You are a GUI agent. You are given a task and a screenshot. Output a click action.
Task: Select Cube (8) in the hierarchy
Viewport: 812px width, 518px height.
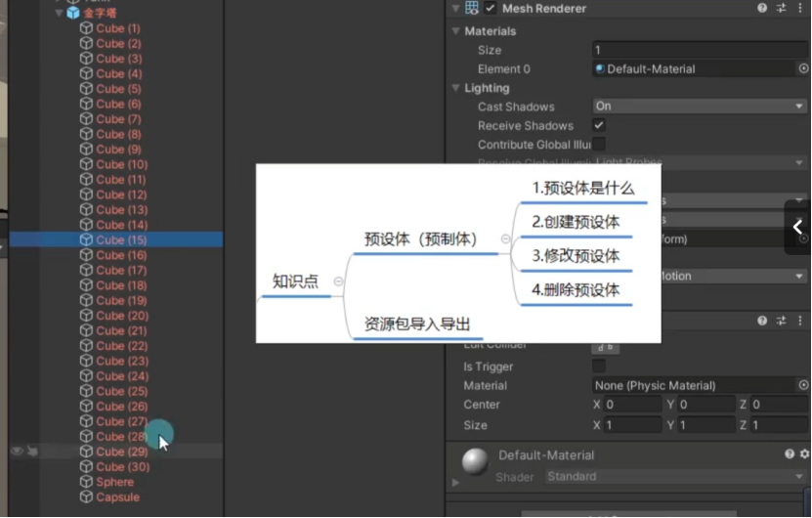click(116, 134)
